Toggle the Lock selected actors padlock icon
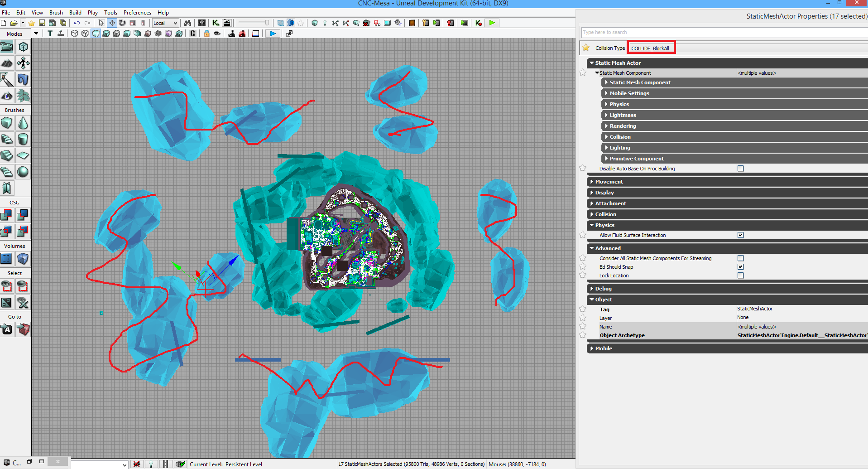868x469 pixels. pos(206,34)
